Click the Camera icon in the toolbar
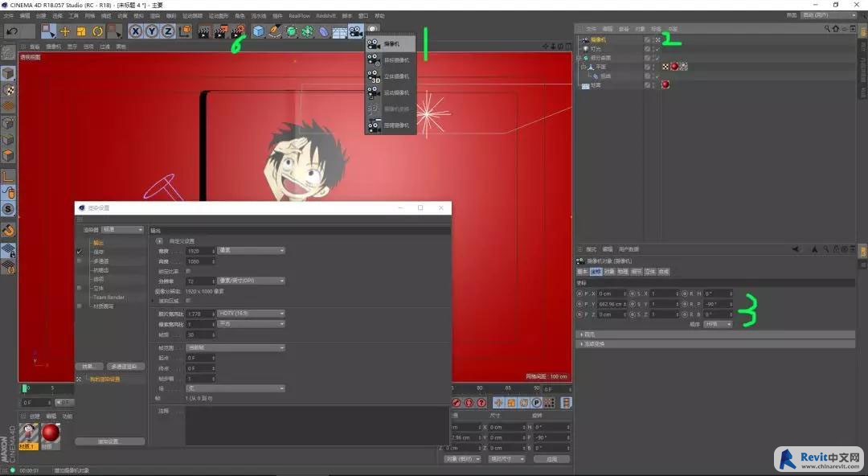Image resolution: width=868 pixels, height=476 pixels. coord(355,31)
